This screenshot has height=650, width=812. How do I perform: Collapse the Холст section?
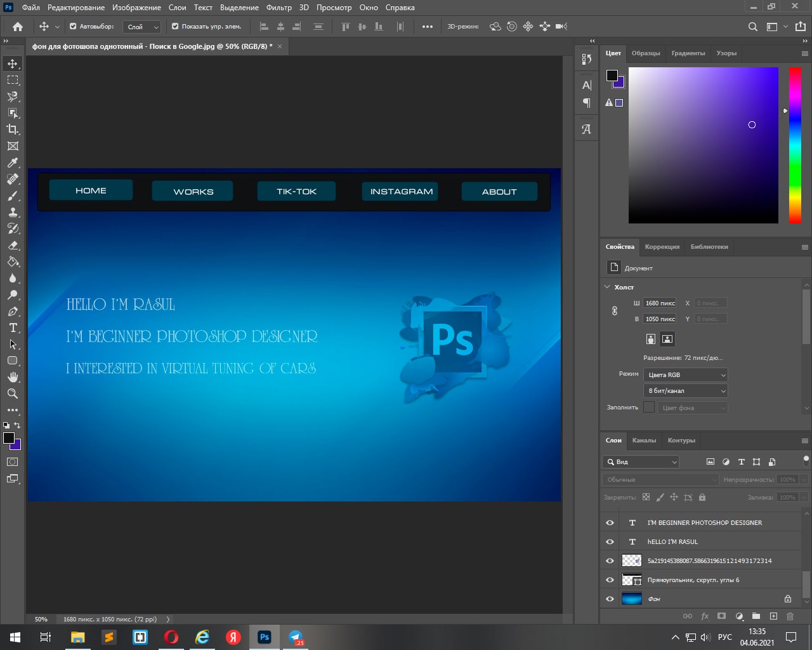[x=607, y=287]
